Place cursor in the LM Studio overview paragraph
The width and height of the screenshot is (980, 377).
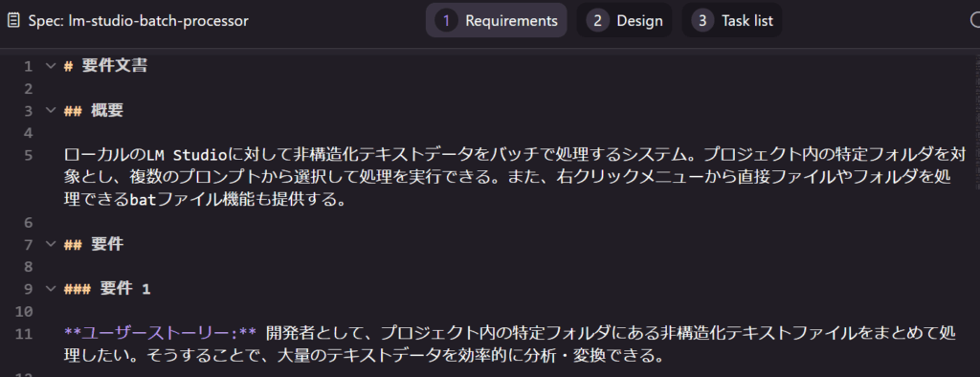click(x=507, y=178)
